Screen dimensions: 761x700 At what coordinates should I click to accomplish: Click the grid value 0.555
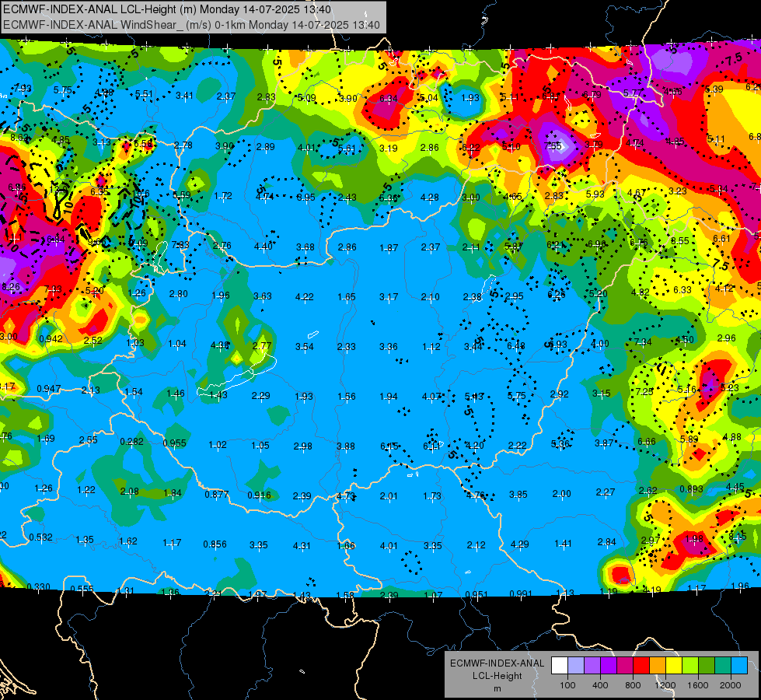82,589
